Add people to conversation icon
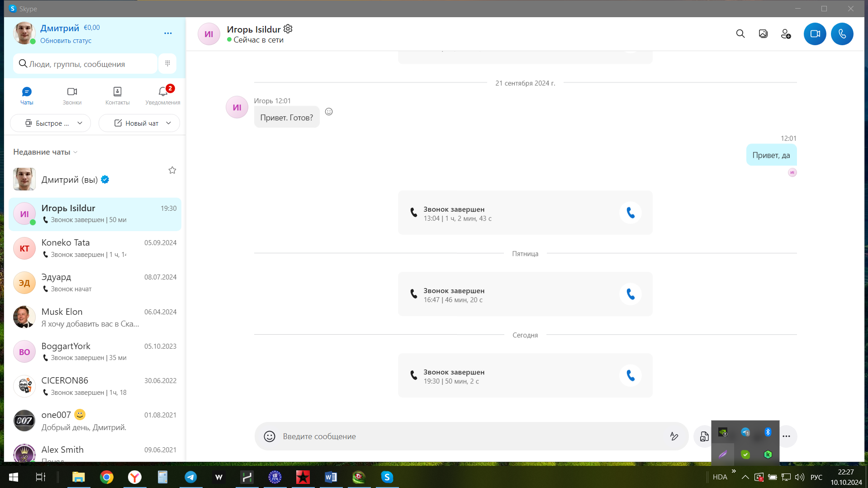 (x=786, y=34)
